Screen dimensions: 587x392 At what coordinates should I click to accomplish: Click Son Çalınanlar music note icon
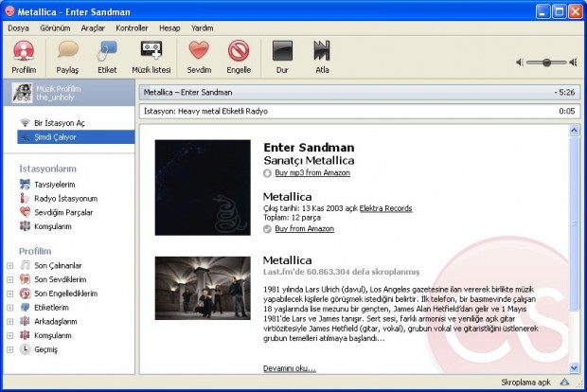25,265
